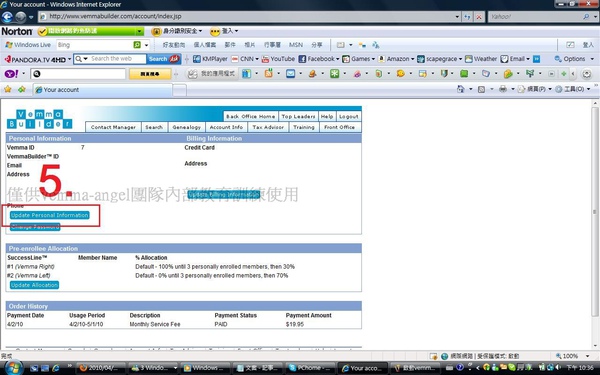Image resolution: width=600 pixels, height=375 pixels.
Task: Click the Windows Start orb
Action: [x=13, y=367]
